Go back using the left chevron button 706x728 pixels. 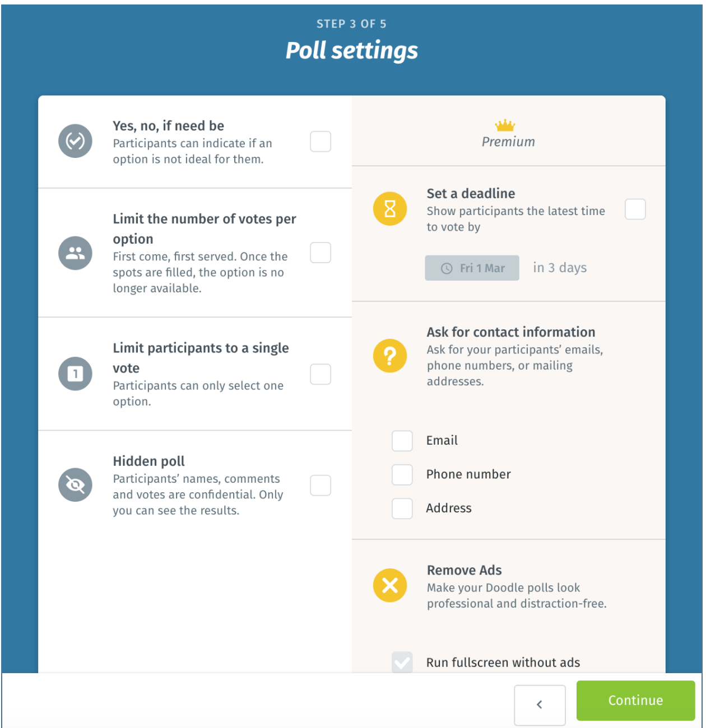(540, 704)
